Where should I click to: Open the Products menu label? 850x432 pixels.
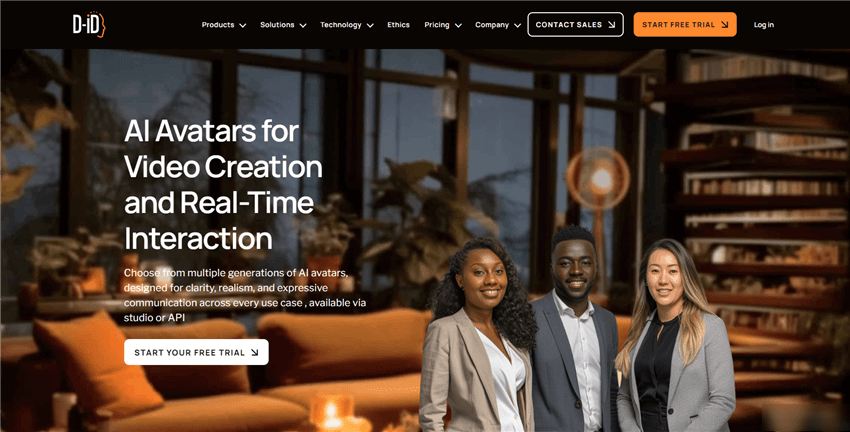coord(218,25)
